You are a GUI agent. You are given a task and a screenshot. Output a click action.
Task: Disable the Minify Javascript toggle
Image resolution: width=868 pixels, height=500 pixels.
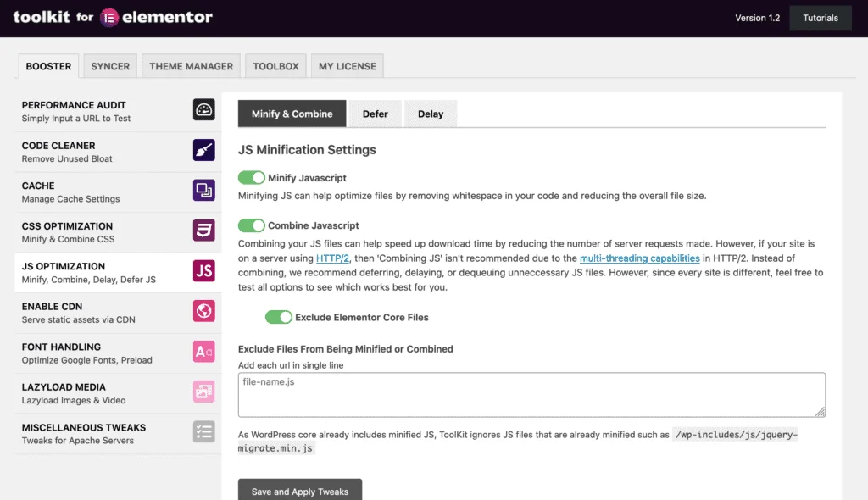coord(252,178)
